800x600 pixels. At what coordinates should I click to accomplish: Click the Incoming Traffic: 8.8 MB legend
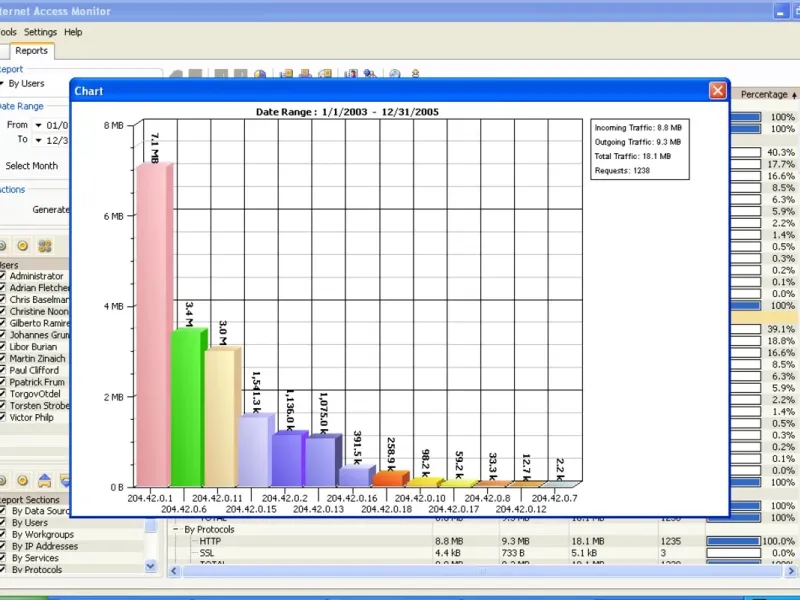pos(638,128)
